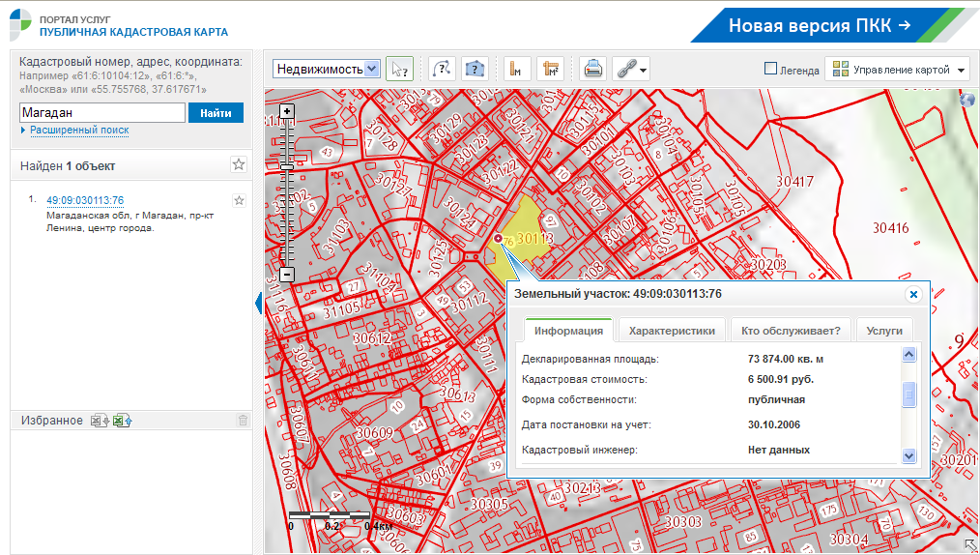Screen dimensions: 980x555
Task: Click the Избранное heading
Action: pyautogui.click(x=52, y=421)
